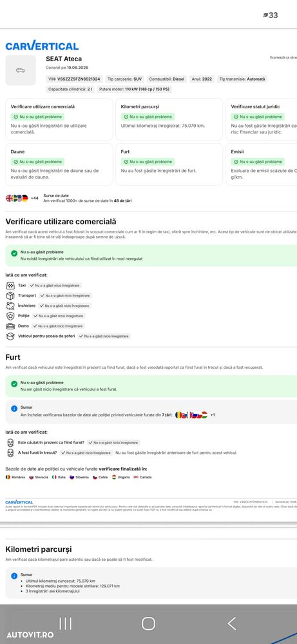This screenshot has height=644, width=297.
Task: Open the Kilometri parcurși summary card
Action: (169, 119)
